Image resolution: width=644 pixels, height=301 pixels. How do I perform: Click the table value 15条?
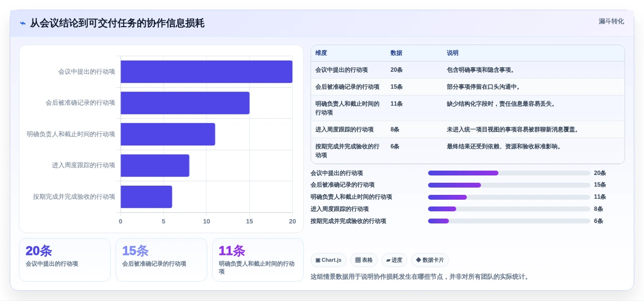[x=396, y=87]
